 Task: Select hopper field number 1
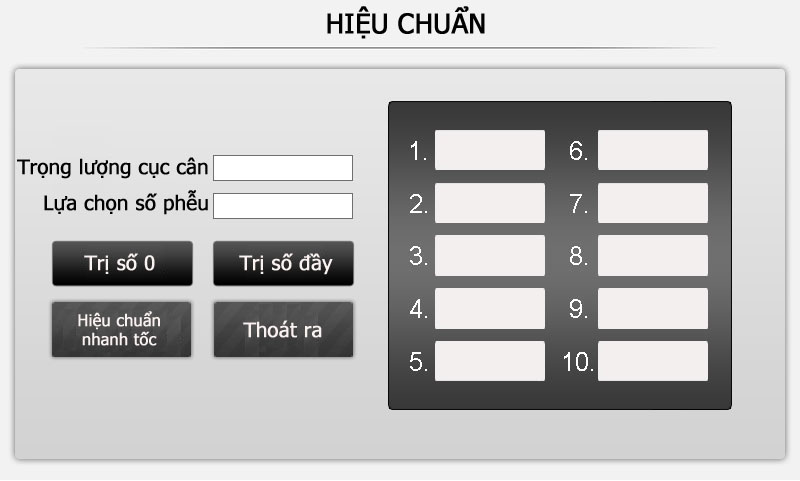click(490, 150)
